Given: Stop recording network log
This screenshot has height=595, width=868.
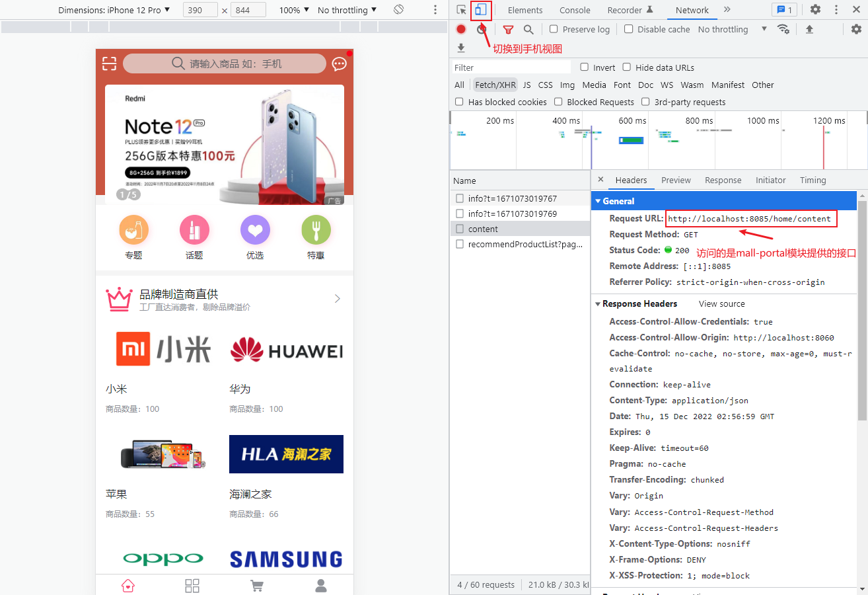Looking at the screenshot, I should click(x=461, y=29).
